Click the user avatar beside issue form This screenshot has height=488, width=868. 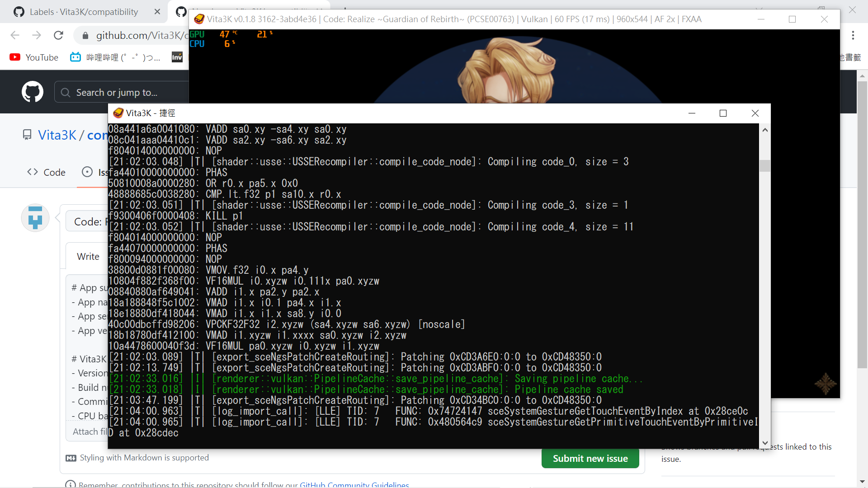(35, 218)
